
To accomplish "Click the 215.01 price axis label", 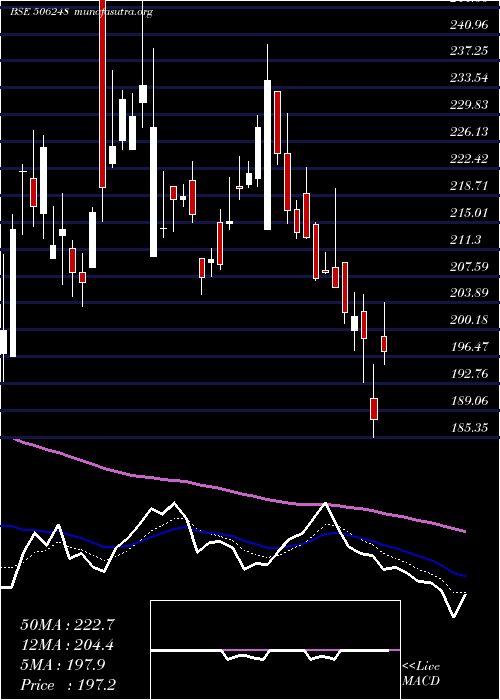I will tap(469, 212).
